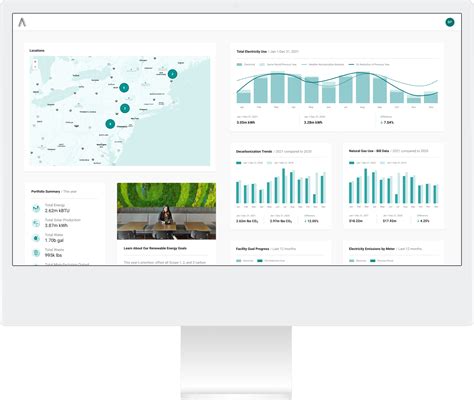Click the Electricity Emissions by Meter card title
474x400 pixels.
(372, 249)
